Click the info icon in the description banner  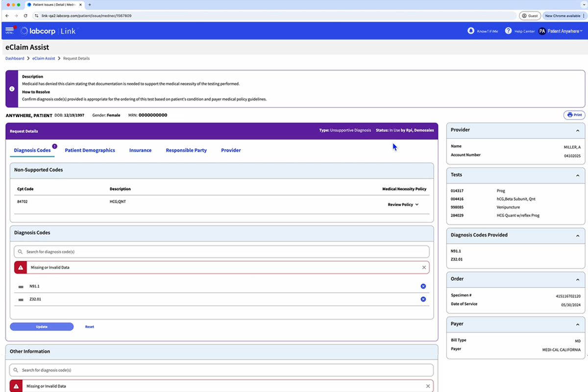click(11, 89)
